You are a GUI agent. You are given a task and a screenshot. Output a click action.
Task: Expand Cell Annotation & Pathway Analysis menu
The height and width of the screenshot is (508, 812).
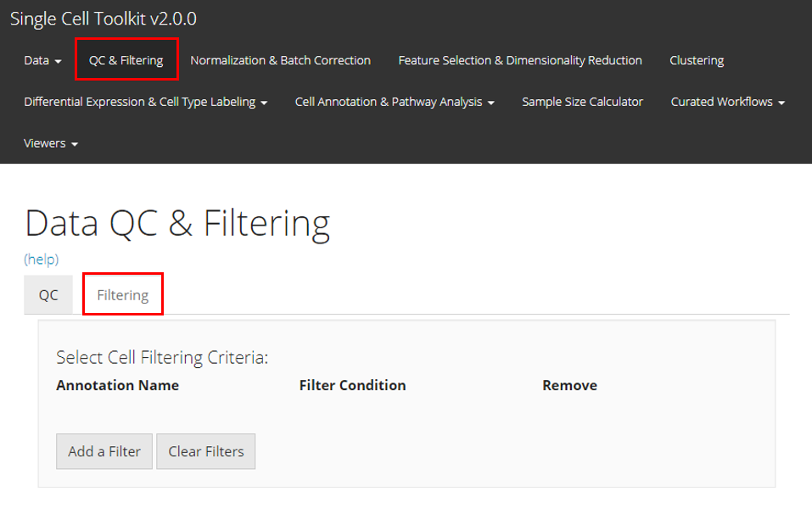point(395,102)
